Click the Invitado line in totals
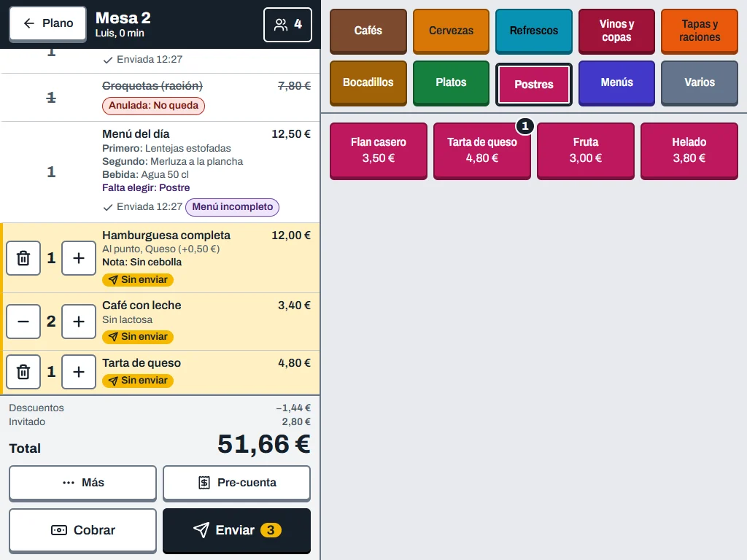The height and width of the screenshot is (560, 747). (160, 422)
